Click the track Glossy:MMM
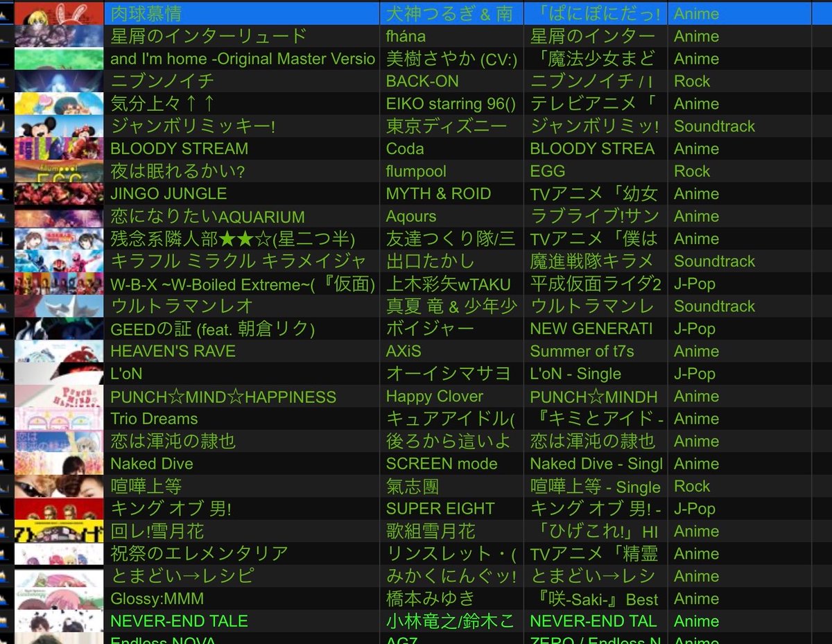 click(157, 599)
